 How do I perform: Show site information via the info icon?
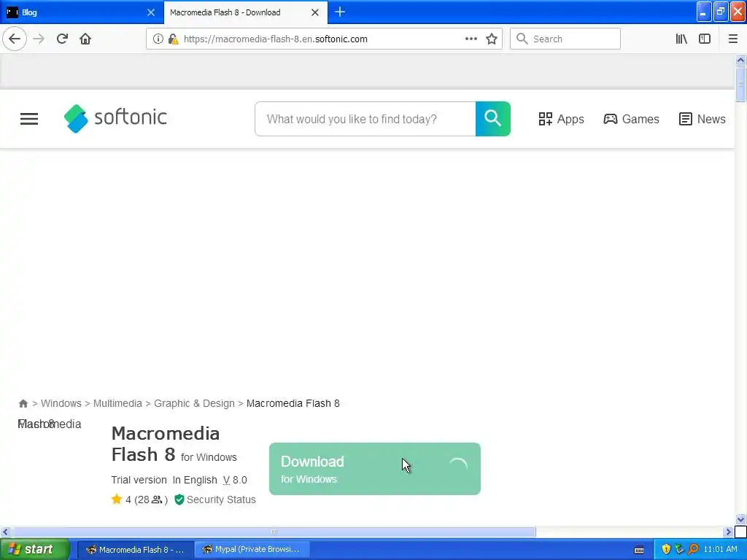point(158,39)
